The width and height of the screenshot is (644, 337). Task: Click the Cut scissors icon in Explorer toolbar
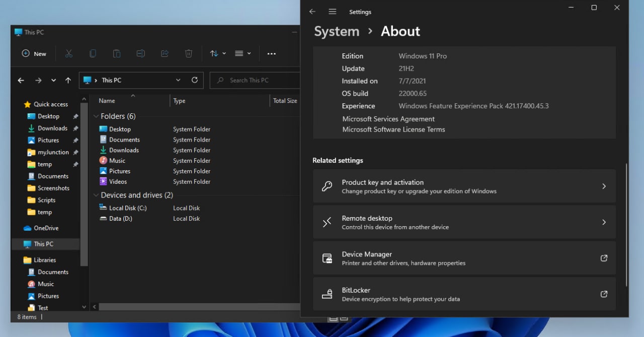pyautogui.click(x=69, y=53)
